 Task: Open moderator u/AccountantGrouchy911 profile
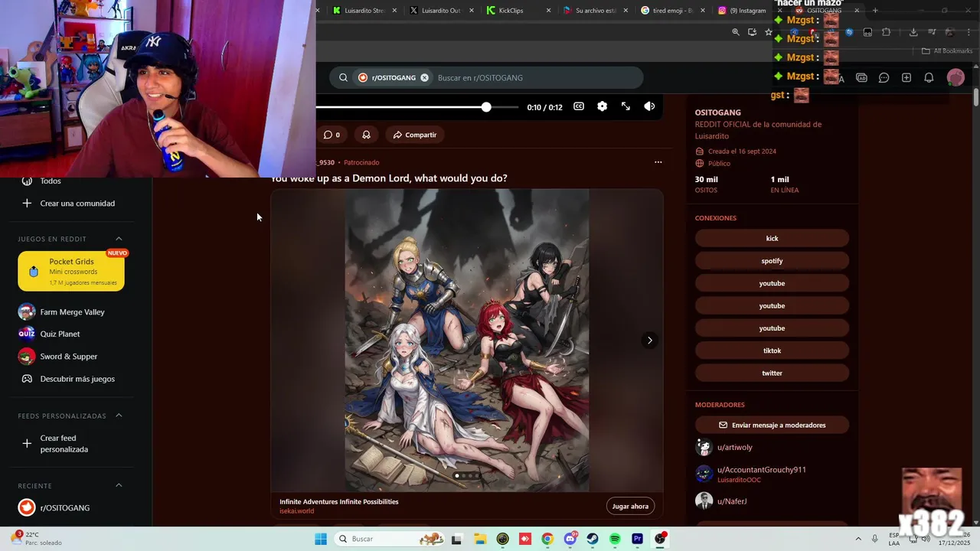click(761, 470)
